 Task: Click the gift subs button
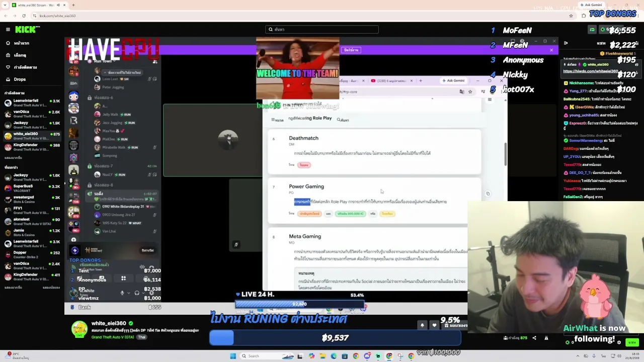point(456,326)
